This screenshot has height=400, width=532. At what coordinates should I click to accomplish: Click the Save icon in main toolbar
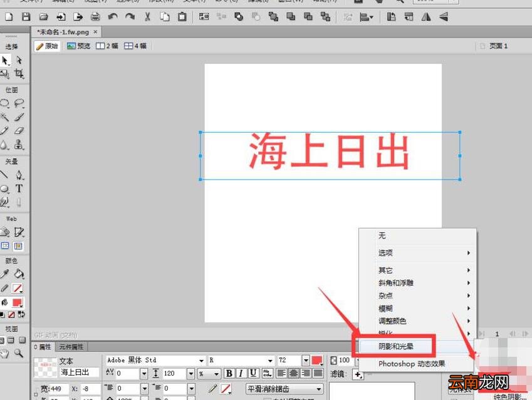point(26,17)
